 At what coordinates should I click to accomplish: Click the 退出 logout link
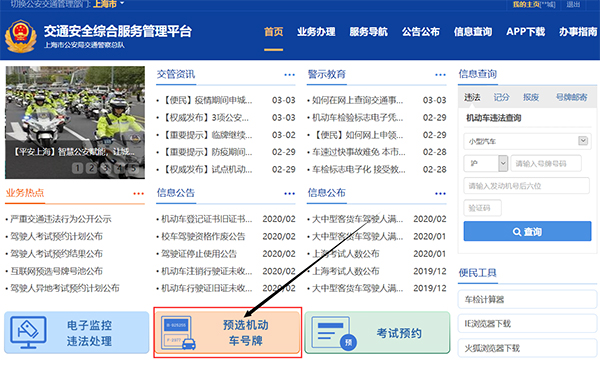coord(573,4)
